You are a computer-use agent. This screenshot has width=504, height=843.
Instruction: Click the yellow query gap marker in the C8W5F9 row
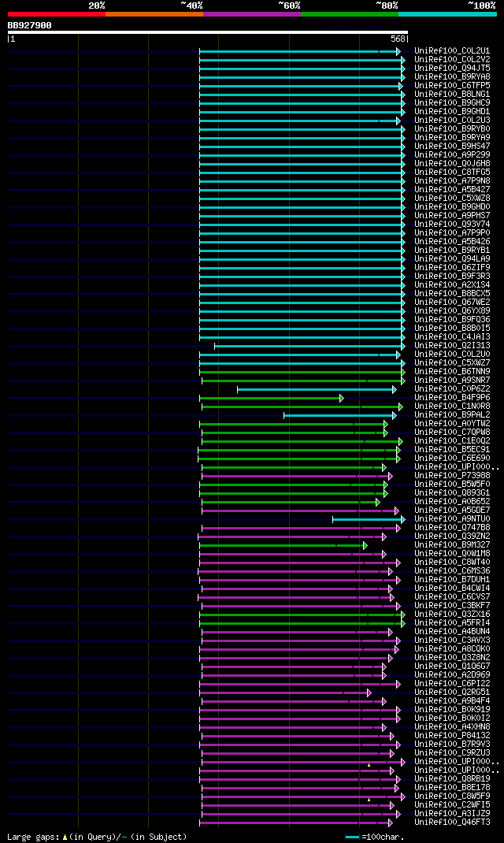[369, 800]
